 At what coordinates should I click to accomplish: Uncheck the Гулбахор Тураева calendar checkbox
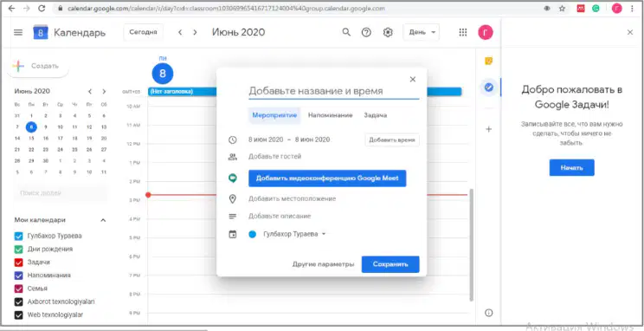[x=18, y=236]
